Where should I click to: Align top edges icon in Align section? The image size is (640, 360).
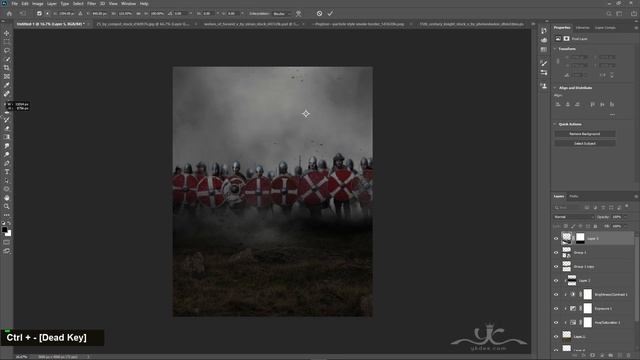[592, 104]
